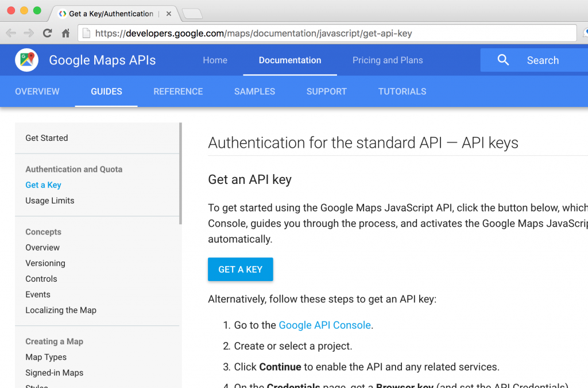Click the page icon in address bar
Viewport: 588px width, 388px height.
pos(87,33)
